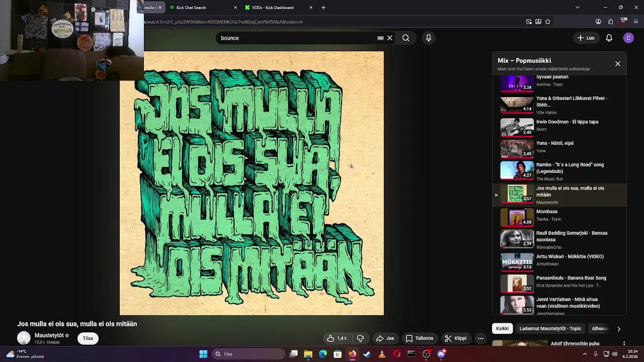Click the Windows taskbar Hae search box

coord(249,354)
